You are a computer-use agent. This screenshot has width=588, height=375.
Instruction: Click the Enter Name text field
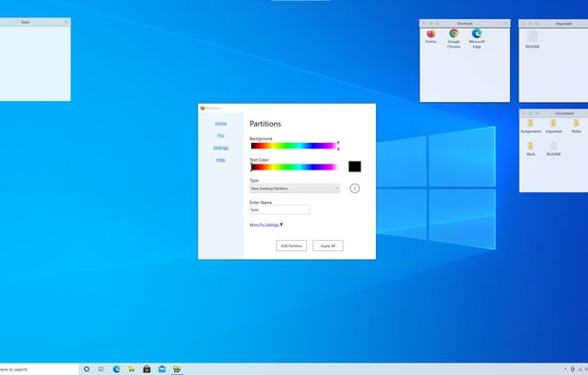[280, 209]
